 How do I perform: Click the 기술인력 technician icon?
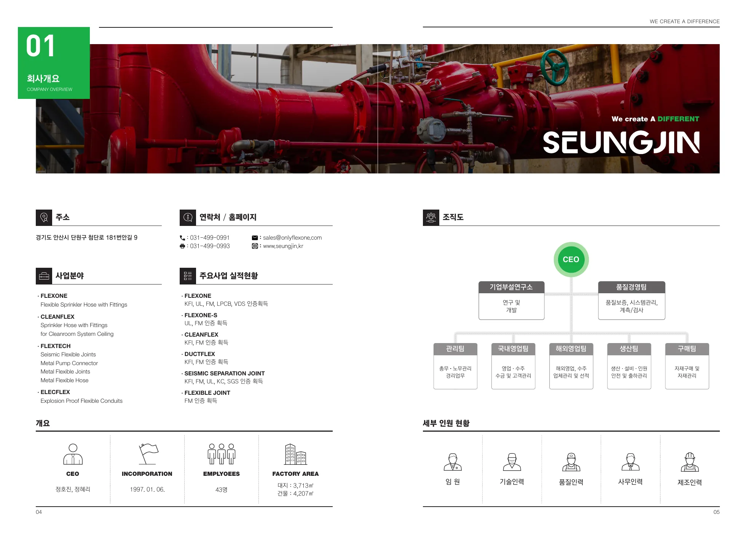(x=512, y=462)
